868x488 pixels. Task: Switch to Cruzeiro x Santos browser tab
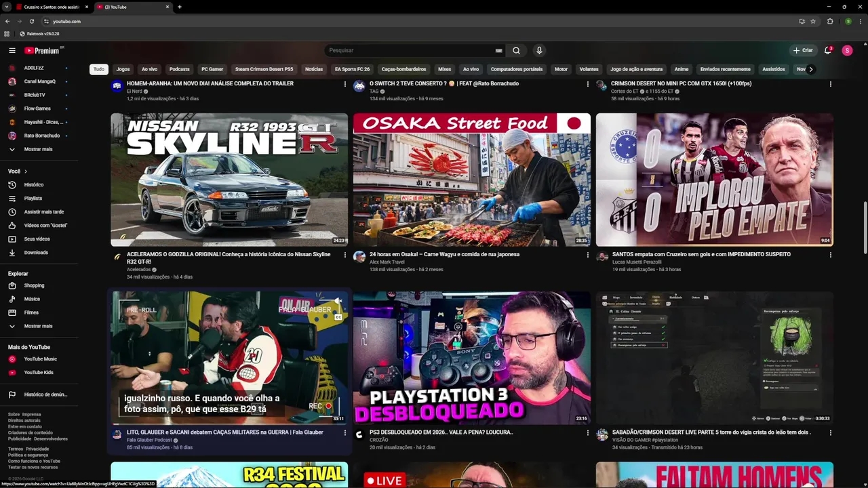[x=52, y=7]
